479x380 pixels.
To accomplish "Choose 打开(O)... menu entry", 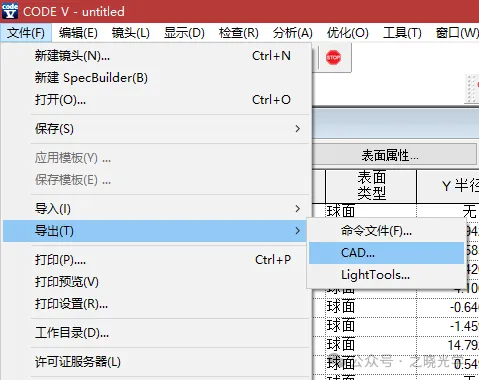I will pos(156,100).
